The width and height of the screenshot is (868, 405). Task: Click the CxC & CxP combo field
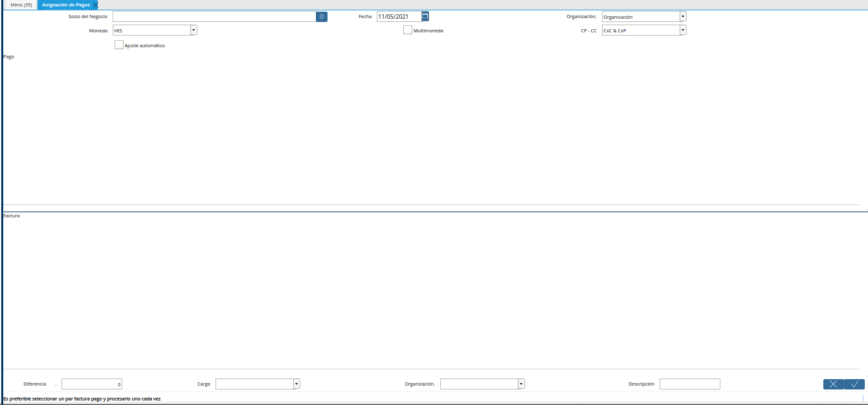pos(641,30)
